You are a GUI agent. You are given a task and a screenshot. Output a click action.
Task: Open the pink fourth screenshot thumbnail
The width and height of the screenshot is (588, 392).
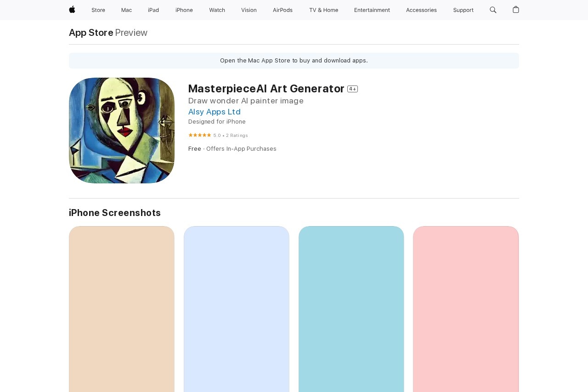466,309
